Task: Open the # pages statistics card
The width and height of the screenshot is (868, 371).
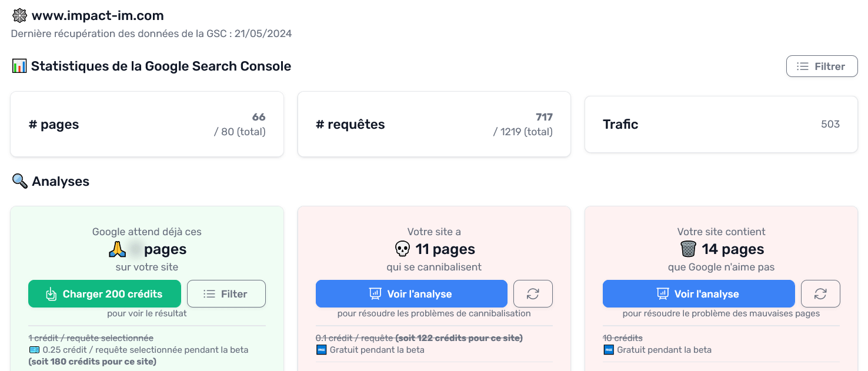Action: [x=147, y=124]
